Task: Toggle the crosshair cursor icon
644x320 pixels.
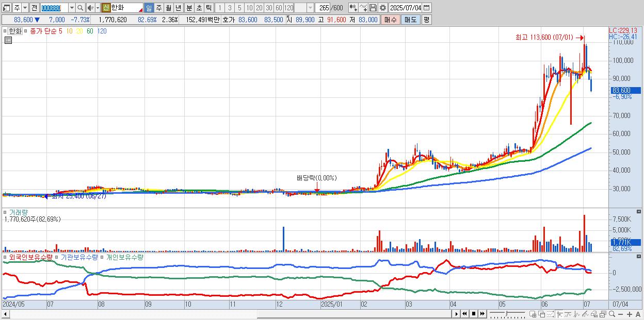Action: 560,314
